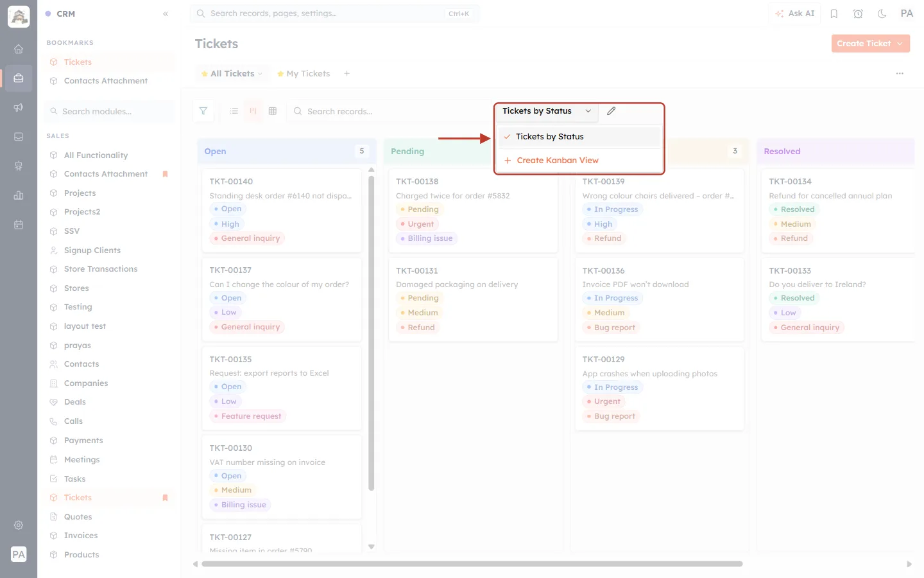The height and width of the screenshot is (578, 924).
Task: Select the checked Tickets by Status option
Action: point(579,137)
